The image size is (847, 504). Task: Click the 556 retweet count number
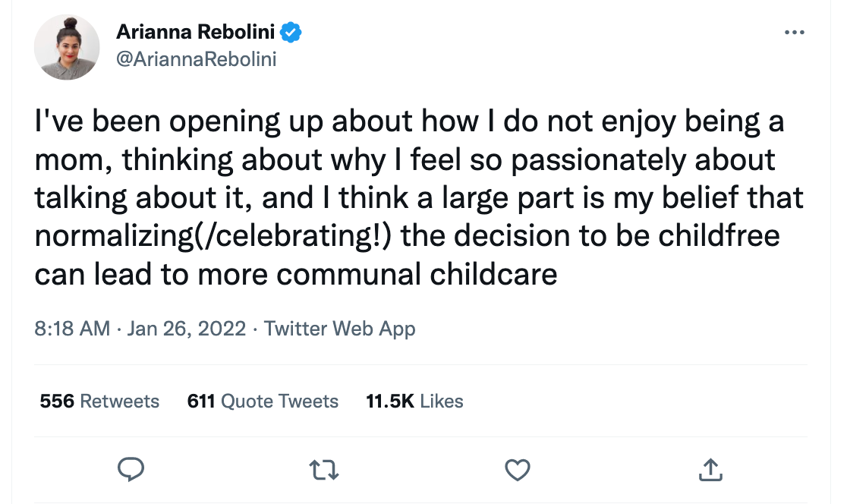coord(57,401)
